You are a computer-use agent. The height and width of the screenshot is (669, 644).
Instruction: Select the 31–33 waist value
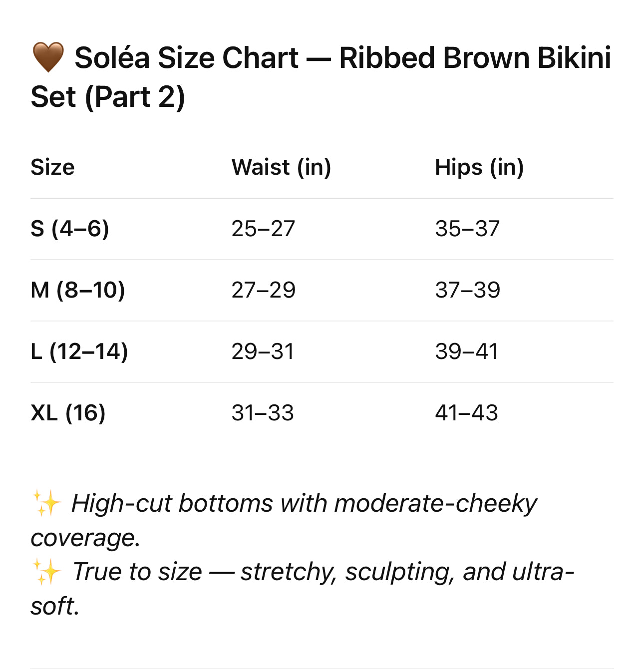263,413
